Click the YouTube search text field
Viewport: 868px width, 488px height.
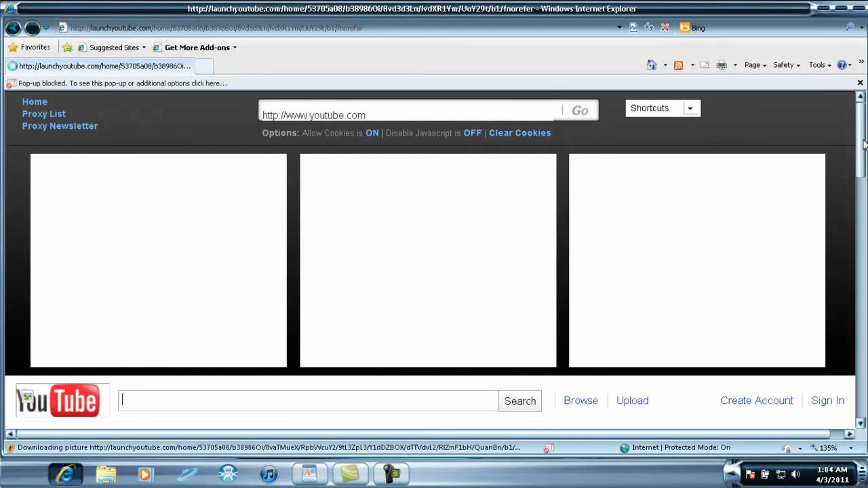pyautogui.click(x=309, y=401)
